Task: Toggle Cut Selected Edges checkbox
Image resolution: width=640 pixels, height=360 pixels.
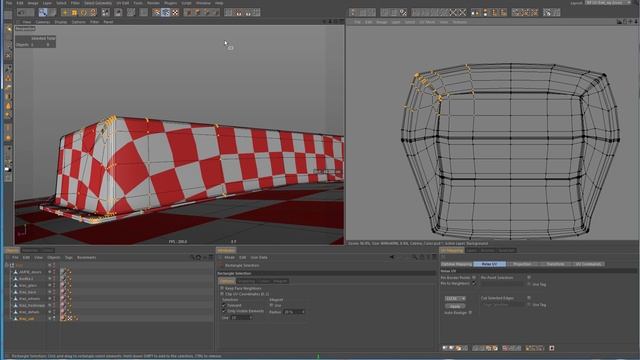Action: coord(529,298)
